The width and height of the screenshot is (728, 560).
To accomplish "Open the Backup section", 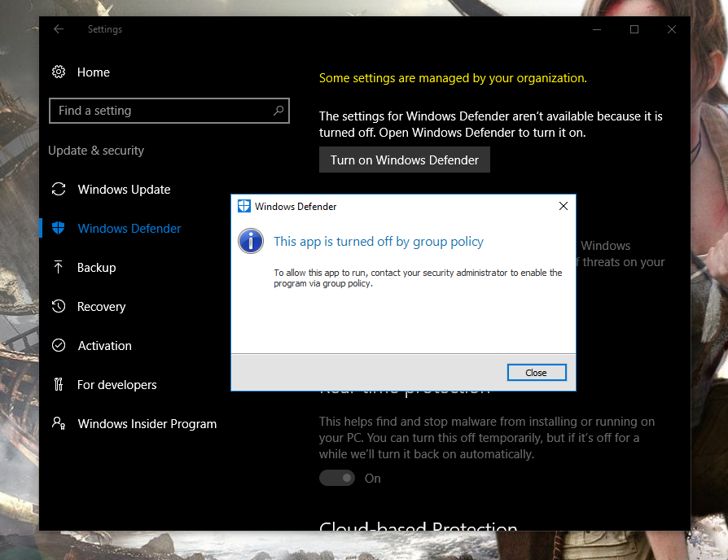I will (96, 267).
